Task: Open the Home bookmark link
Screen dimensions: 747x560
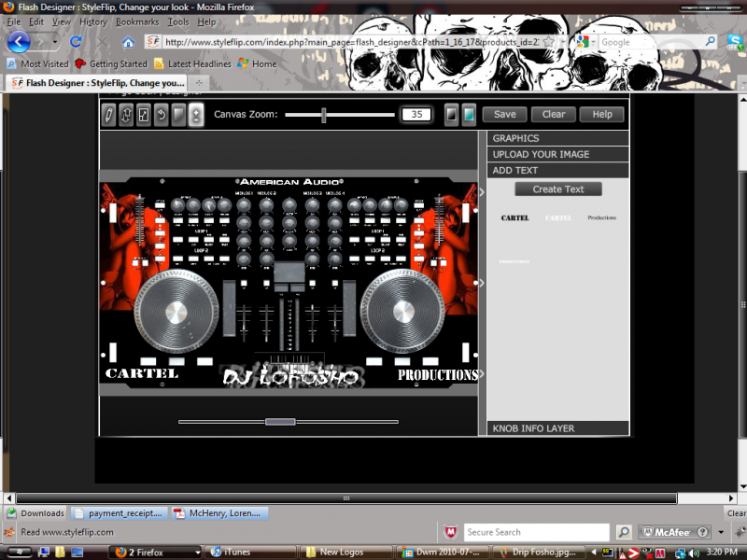Action: 258,63
